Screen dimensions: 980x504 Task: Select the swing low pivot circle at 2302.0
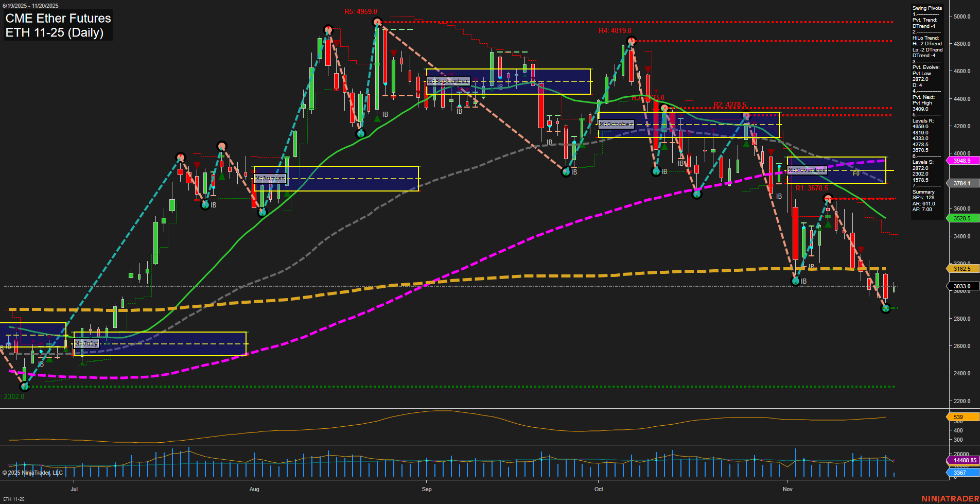(24, 386)
